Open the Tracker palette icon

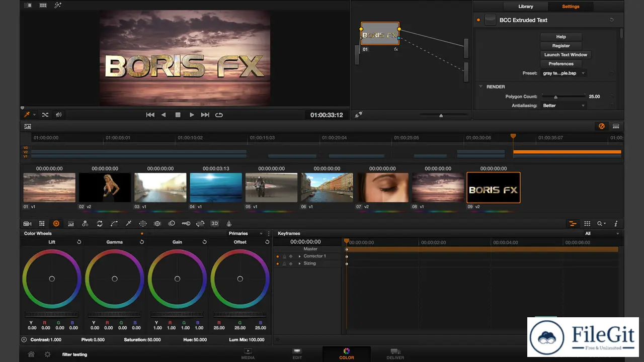tap(157, 223)
